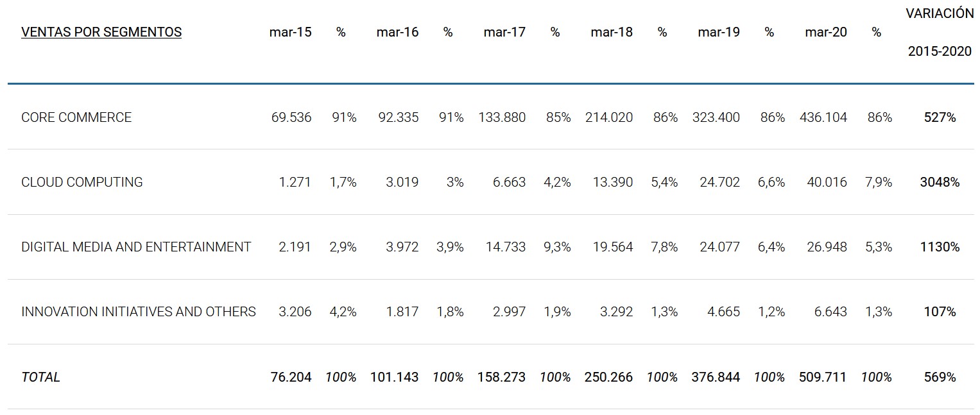This screenshot has height=415, width=980.
Task: Click the TOTAL row label
Action: click(40, 377)
